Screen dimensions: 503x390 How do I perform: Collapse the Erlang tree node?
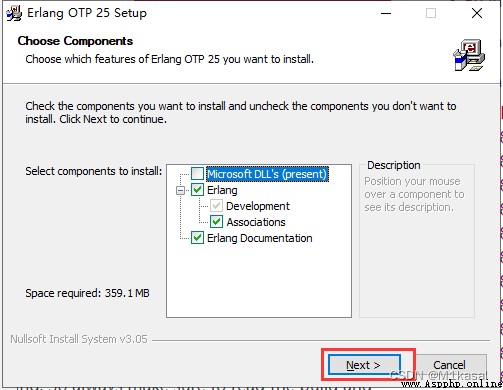(x=180, y=190)
